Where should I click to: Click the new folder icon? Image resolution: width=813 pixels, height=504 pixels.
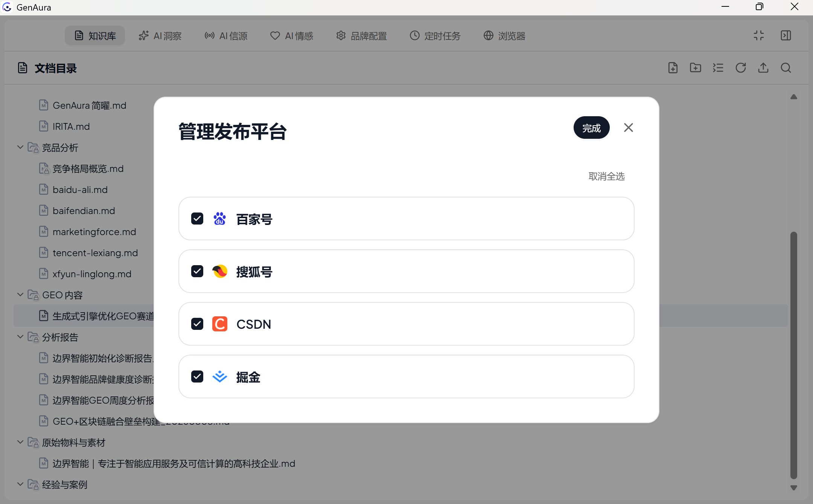click(696, 68)
